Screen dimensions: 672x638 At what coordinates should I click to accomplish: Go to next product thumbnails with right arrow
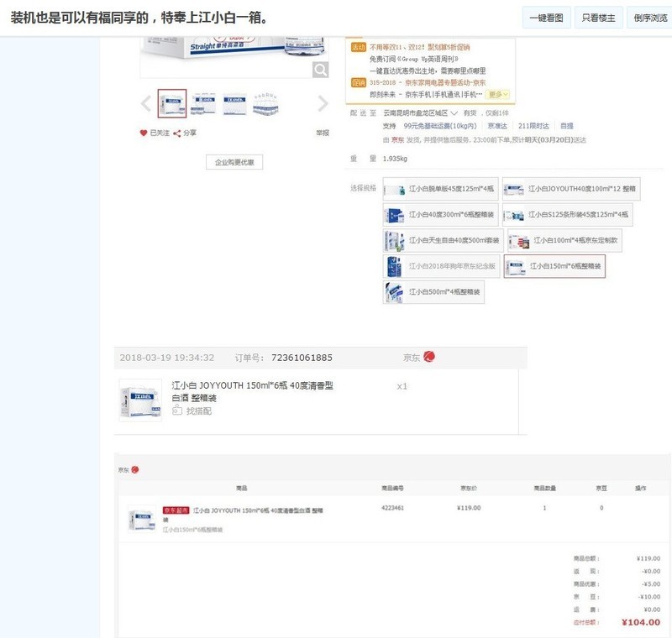pyautogui.click(x=323, y=103)
